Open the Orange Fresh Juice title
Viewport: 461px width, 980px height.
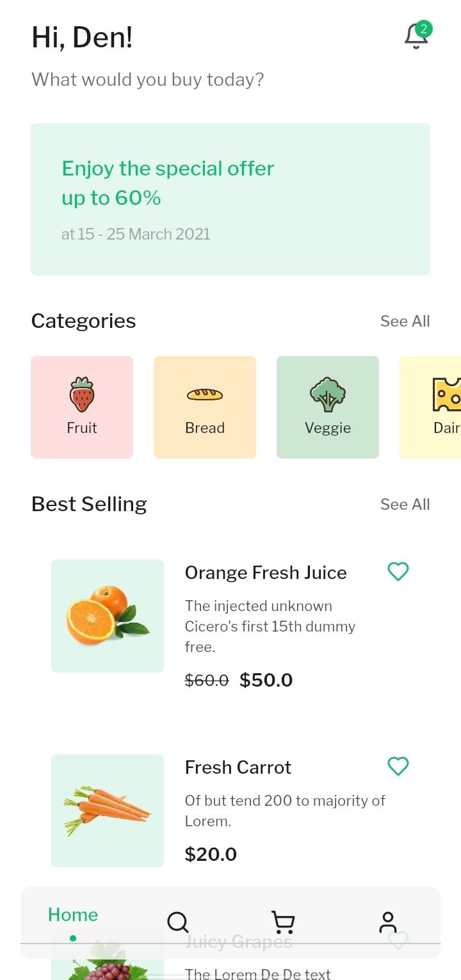pos(266,573)
